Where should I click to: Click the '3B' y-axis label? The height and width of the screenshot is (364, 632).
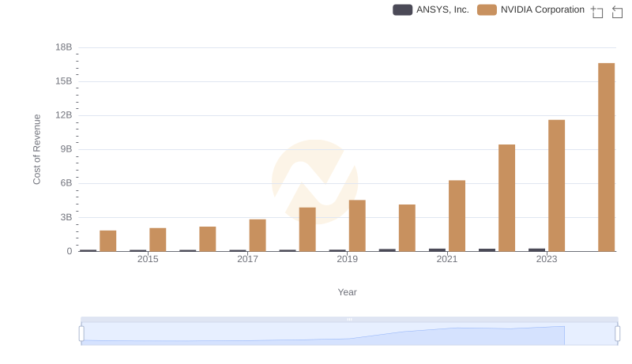66,217
